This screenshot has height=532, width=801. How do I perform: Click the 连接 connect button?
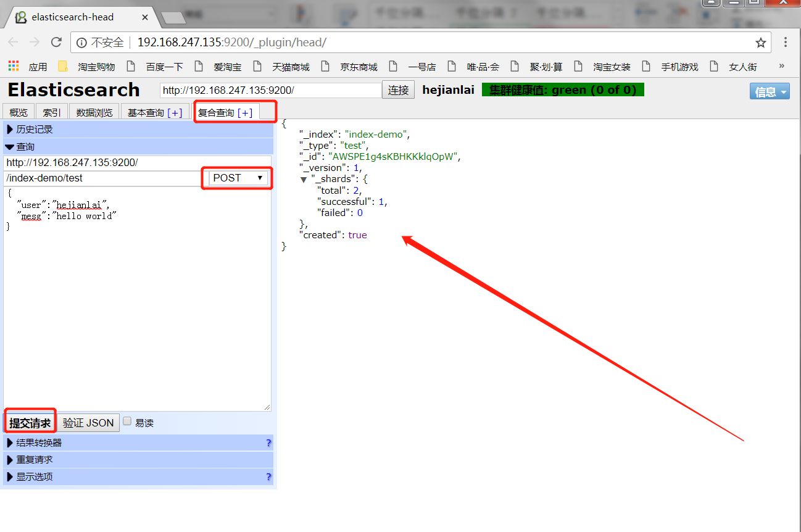[x=398, y=90]
